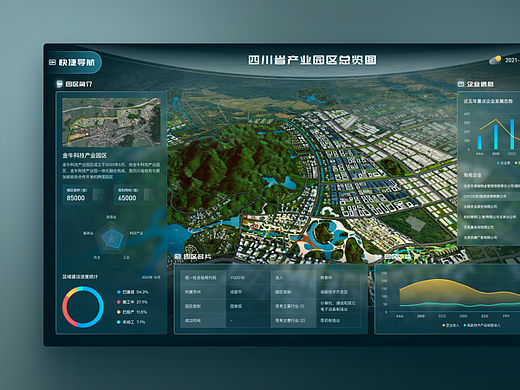Open the park satellite map thumbnail
Viewport: 520px width, 390px height.
pyautogui.click(x=111, y=122)
